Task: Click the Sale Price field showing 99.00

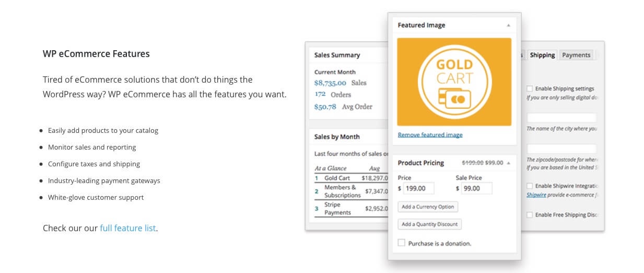Action: pos(476,188)
